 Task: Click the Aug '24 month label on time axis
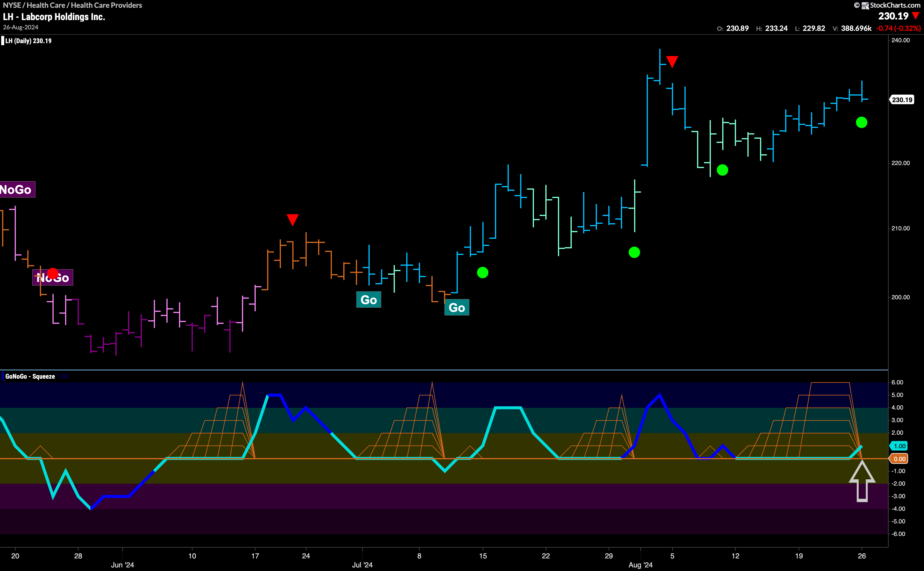(x=640, y=565)
